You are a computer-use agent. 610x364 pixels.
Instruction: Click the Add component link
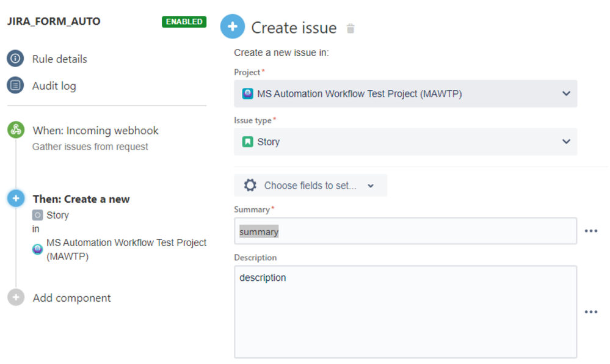[72, 298]
